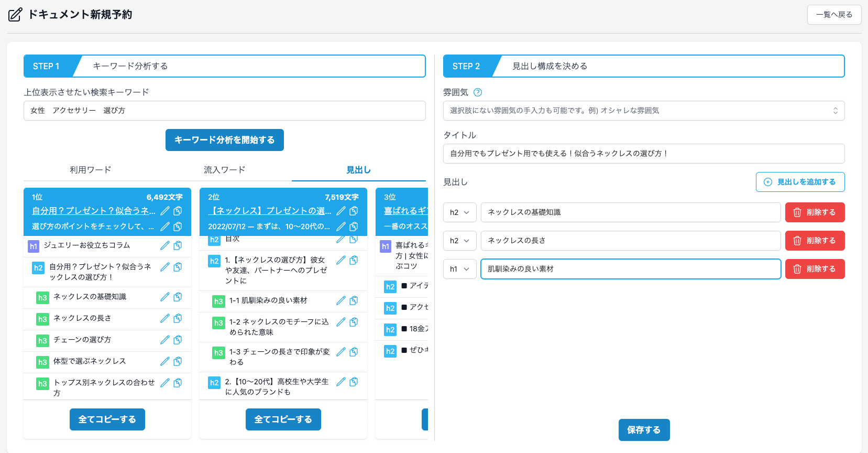Switch to the 流入ワード tab
Viewport: 868px width, 453px height.
(x=225, y=170)
